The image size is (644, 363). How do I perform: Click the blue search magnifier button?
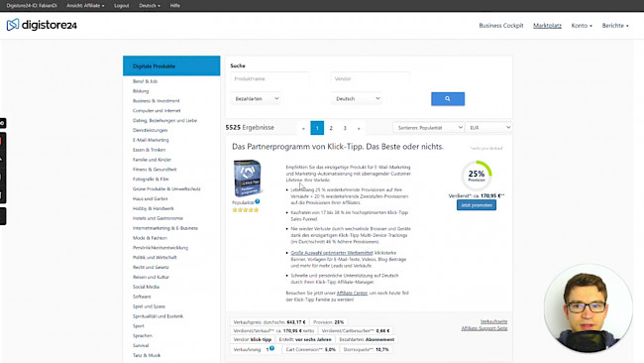click(x=448, y=98)
